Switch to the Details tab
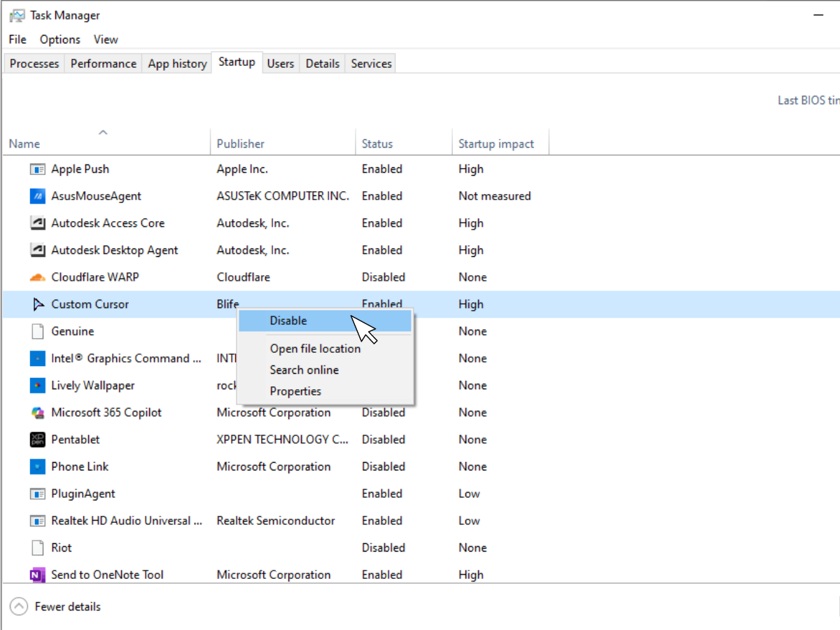 click(323, 64)
